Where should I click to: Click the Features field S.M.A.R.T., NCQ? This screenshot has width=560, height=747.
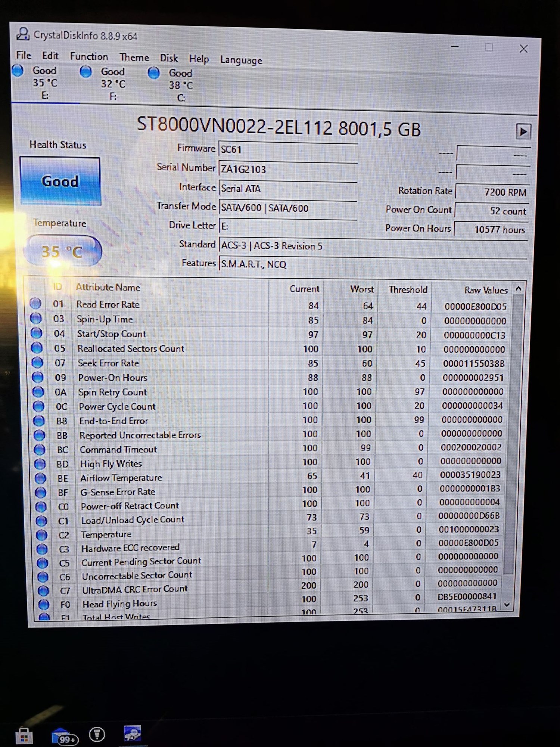(x=373, y=264)
